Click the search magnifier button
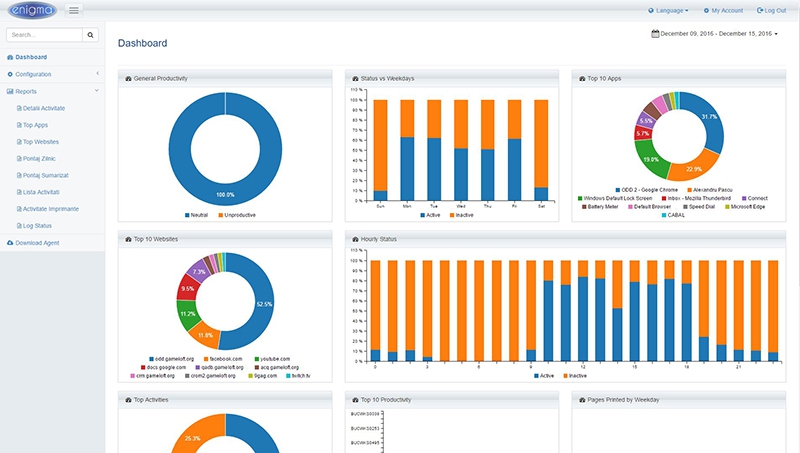 91,35
